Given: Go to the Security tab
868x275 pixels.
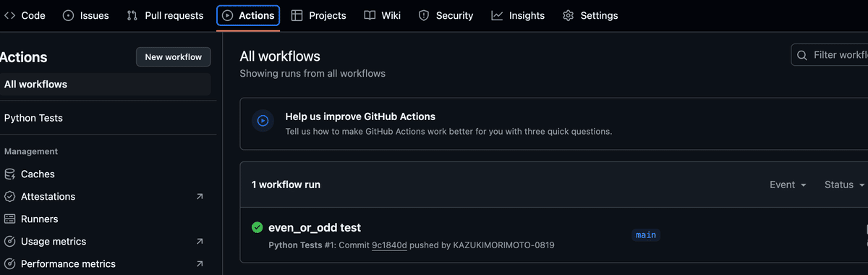Looking at the screenshot, I should coord(446,15).
